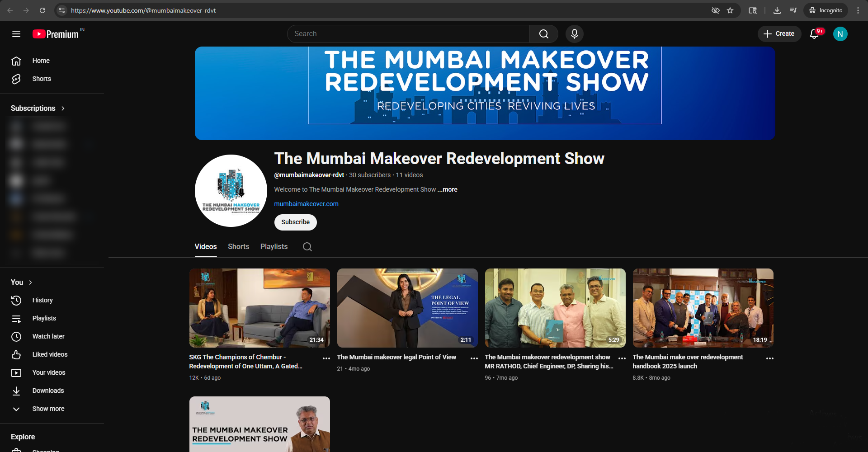This screenshot has width=868, height=452.
Task: Activate voice search microphone
Action: (574, 34)
